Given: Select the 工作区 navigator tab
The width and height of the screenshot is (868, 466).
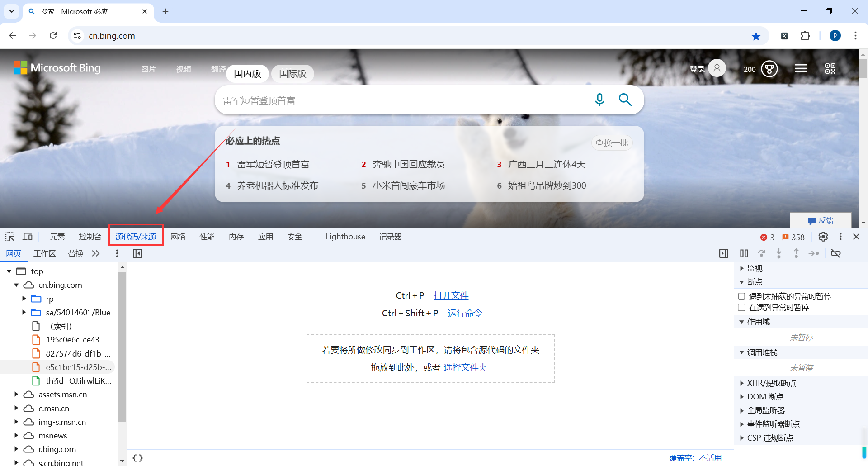Looking at the screenshot, I should 44,253.
